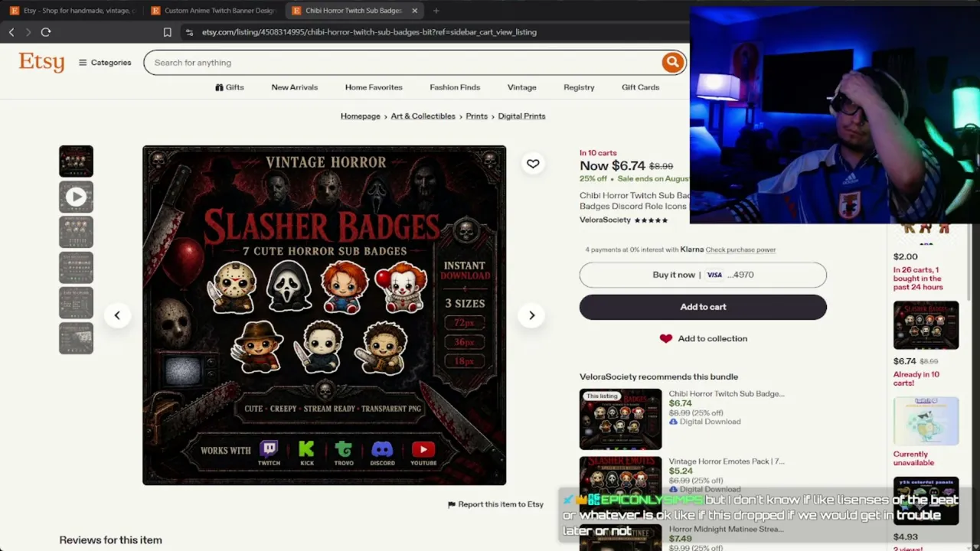
Task: Click the Etsy logo
Action: click(x=41, y=63)
